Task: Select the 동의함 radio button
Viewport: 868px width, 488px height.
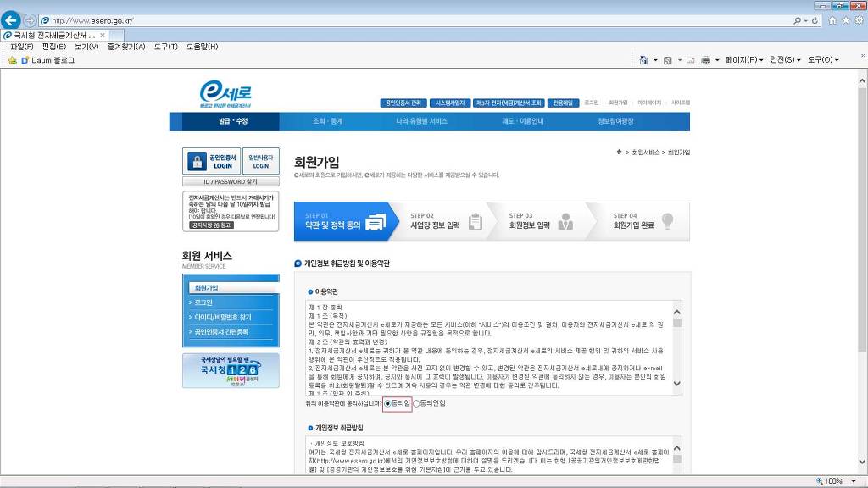Action: pos(387,403)
